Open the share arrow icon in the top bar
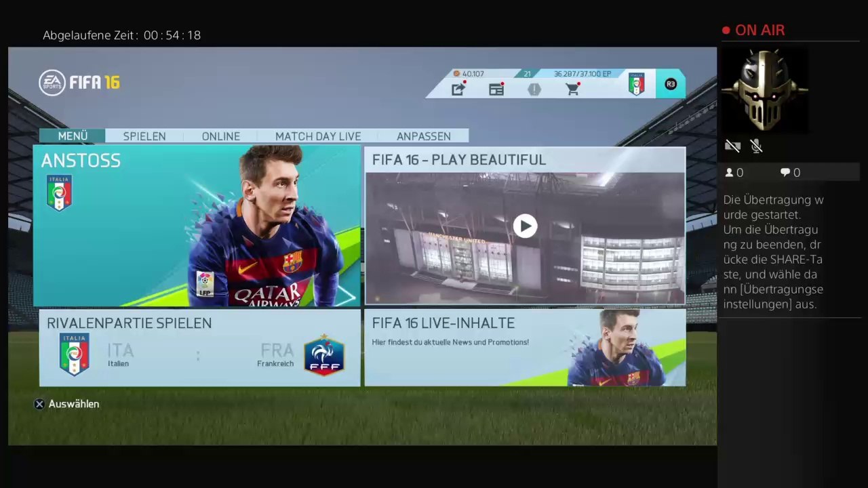The height and width of the screenshot is (488, 868). coord(458,89)
